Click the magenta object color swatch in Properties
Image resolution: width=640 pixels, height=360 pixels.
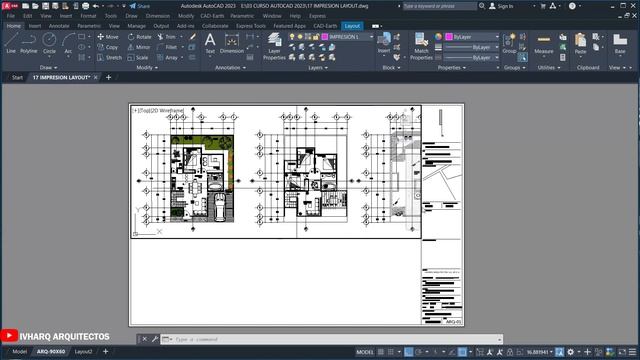pyautogui.click(x=449, y=37)
